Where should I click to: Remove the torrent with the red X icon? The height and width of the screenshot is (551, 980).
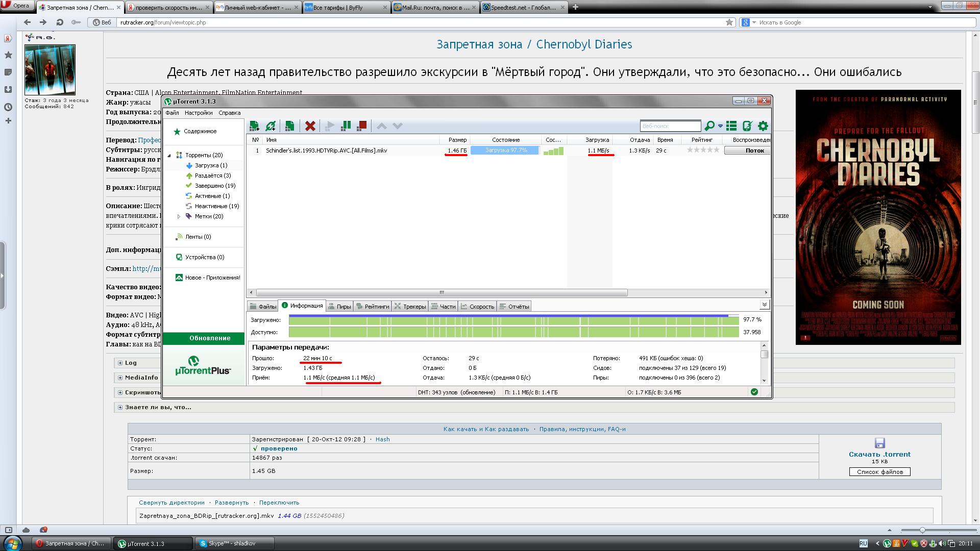click(x=310, y=126)
